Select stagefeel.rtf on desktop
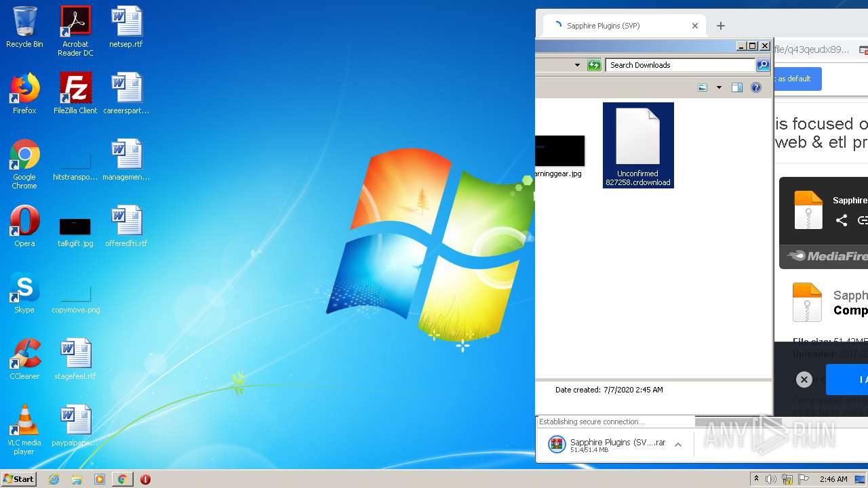This screenshot has height=488, width=868. tap(75, 360)
